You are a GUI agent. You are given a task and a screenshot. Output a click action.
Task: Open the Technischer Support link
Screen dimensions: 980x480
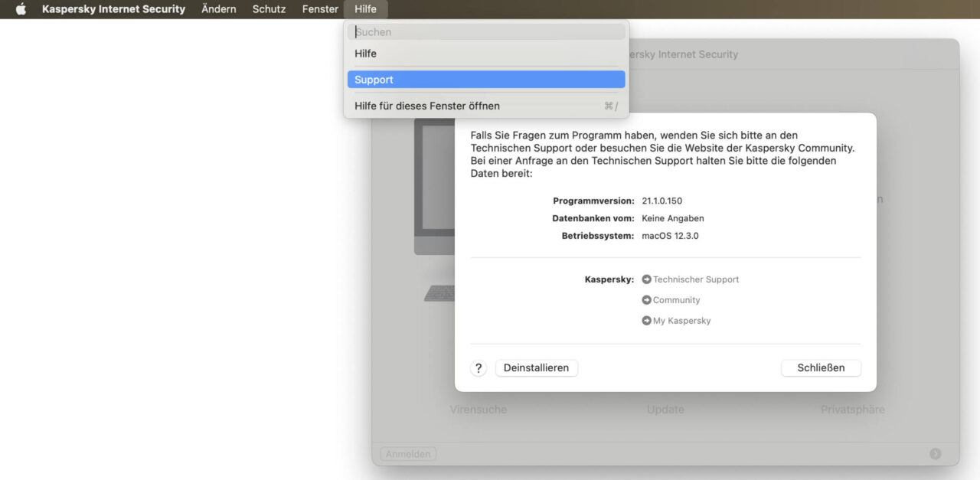tap(695, 279)
